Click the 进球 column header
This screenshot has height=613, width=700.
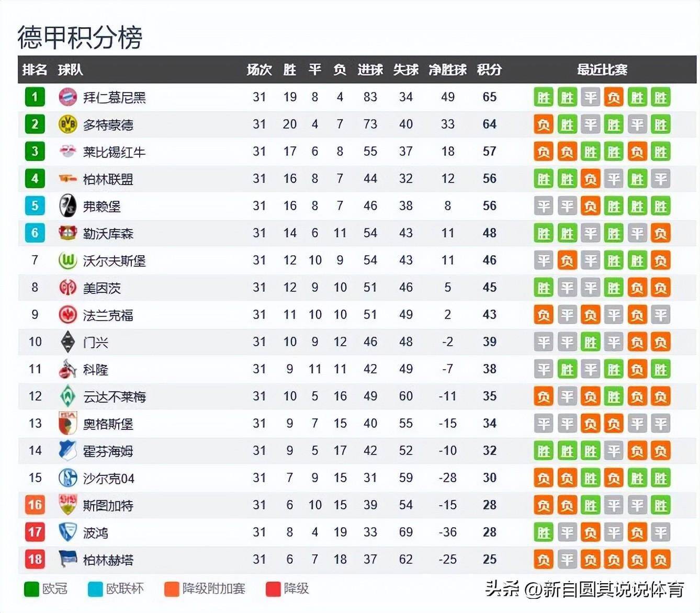[370, 70]
